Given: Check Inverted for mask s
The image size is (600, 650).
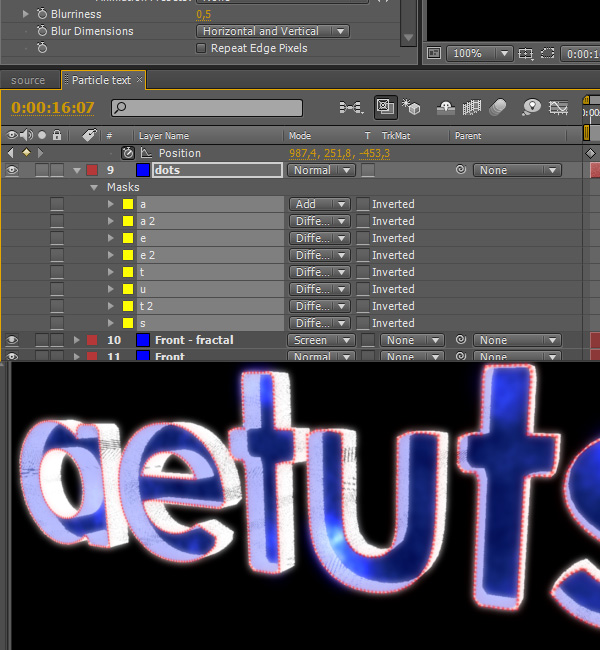Looking at the screenshot, I should pyautogui.click(x=363, y=323).
